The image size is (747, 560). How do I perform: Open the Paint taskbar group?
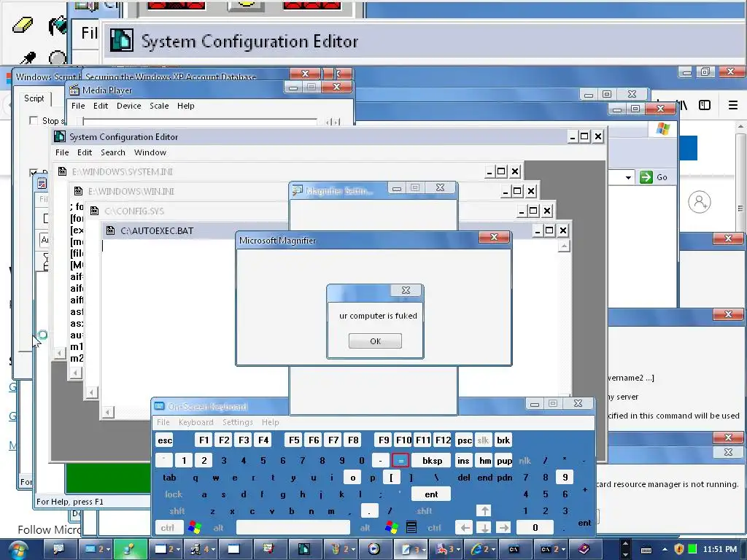coord(341,549)
